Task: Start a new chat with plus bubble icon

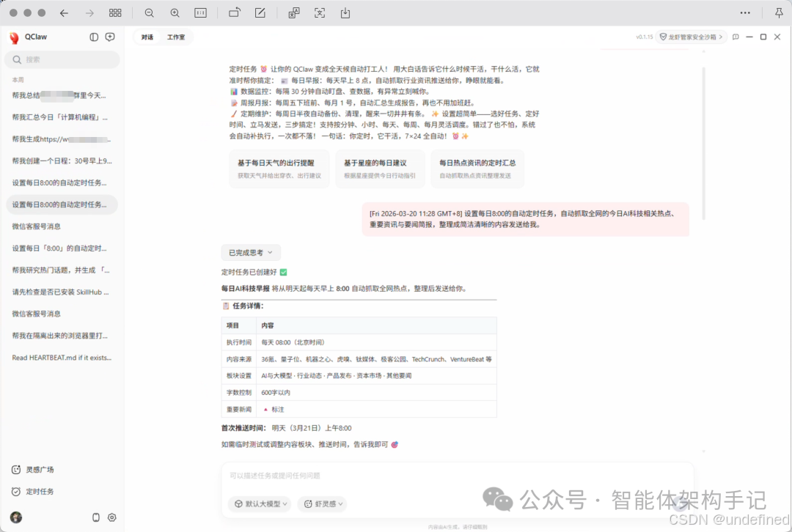Action: pos(109,37)
